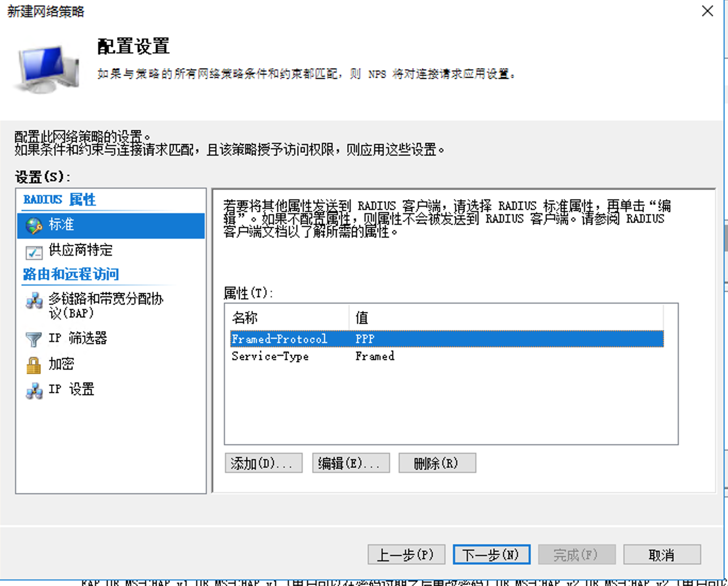Select the Framed-Protocol attribute row
Image resolution: width=728 pixels, height=586 pixels.
coord(447,339)
